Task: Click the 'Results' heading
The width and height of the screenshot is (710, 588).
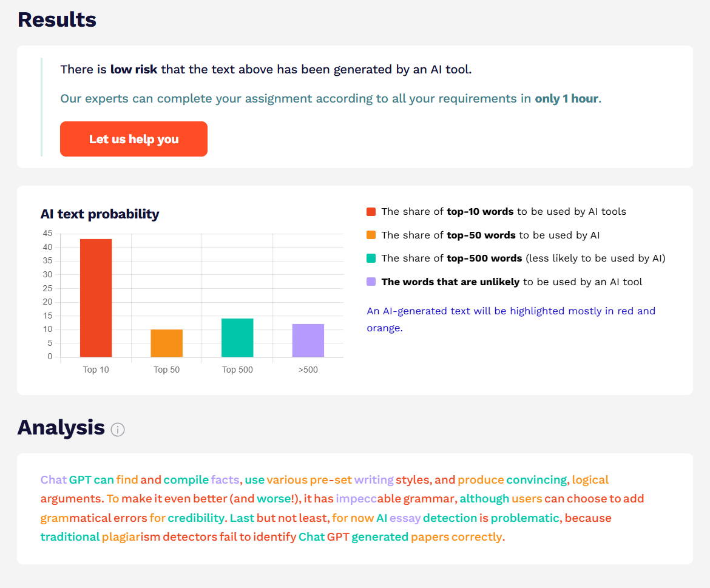Action: [57, 20]
